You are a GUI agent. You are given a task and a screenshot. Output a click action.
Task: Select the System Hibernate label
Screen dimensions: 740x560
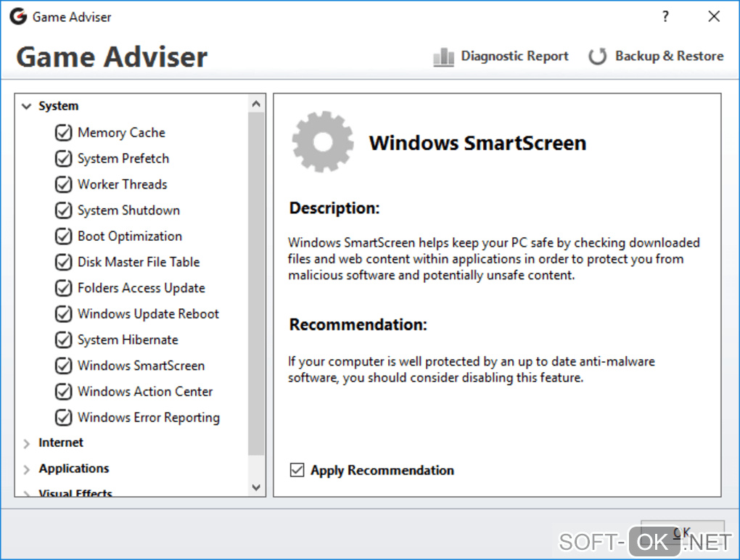(128, 339)
